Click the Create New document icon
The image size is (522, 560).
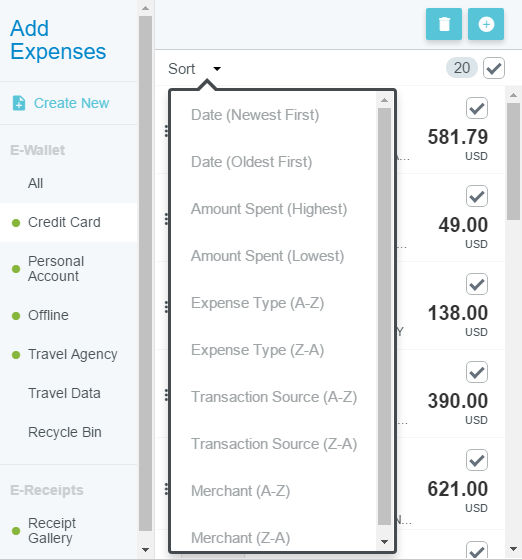[x=19, y=103]
